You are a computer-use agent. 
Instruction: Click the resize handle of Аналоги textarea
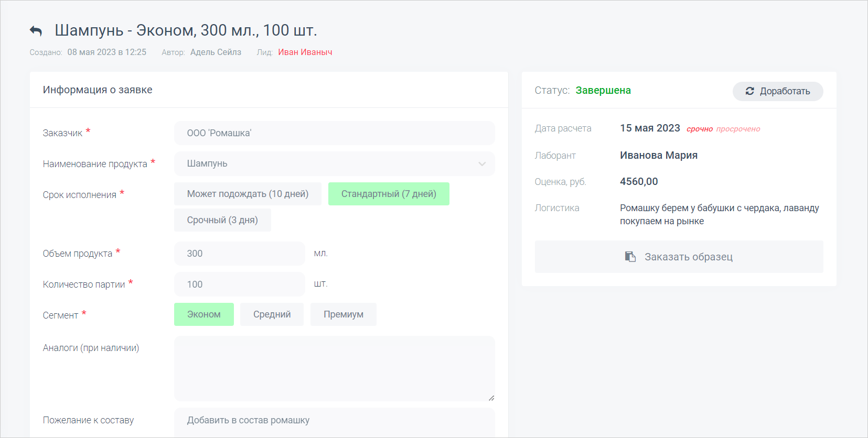coord(491,398)
